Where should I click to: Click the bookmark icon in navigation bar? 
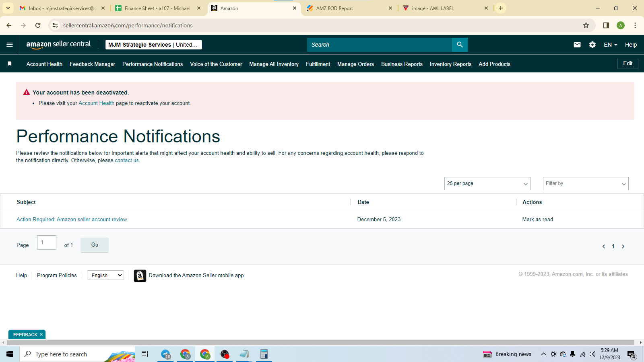click(10, 64)
